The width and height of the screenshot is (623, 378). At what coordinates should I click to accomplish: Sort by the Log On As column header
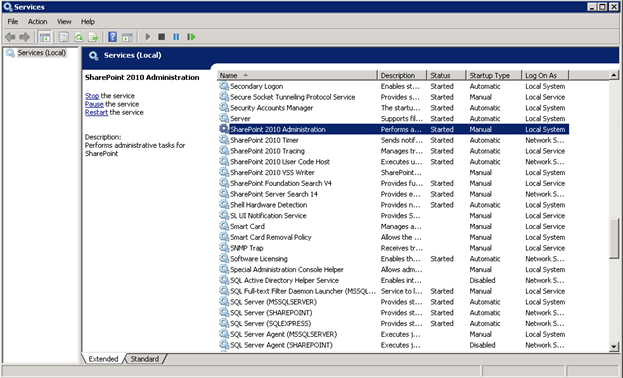pos(546,75)
